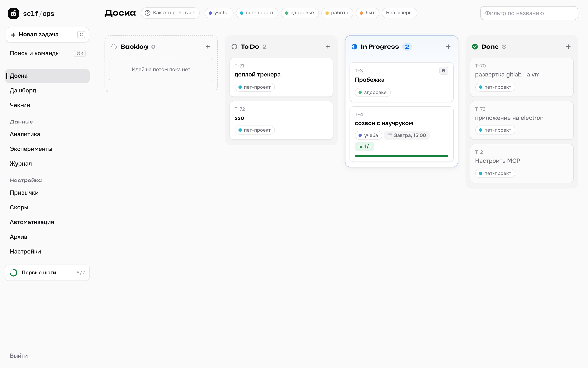Open Поиск и команды palette

tap(47, 53)
